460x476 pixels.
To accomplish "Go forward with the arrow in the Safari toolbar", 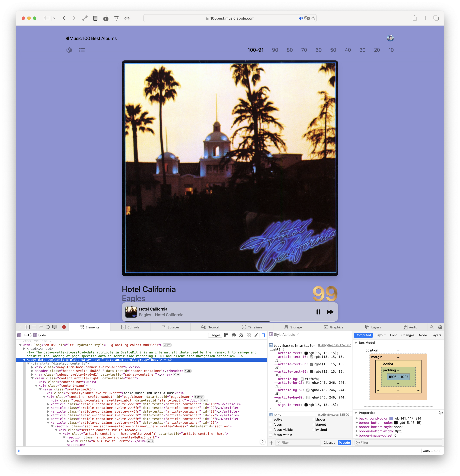I will (74, 18).
